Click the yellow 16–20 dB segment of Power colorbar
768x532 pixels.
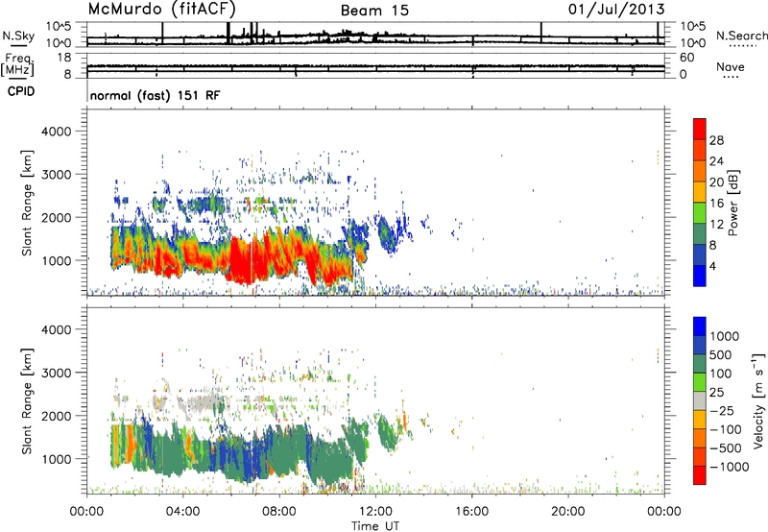point(700,191)
